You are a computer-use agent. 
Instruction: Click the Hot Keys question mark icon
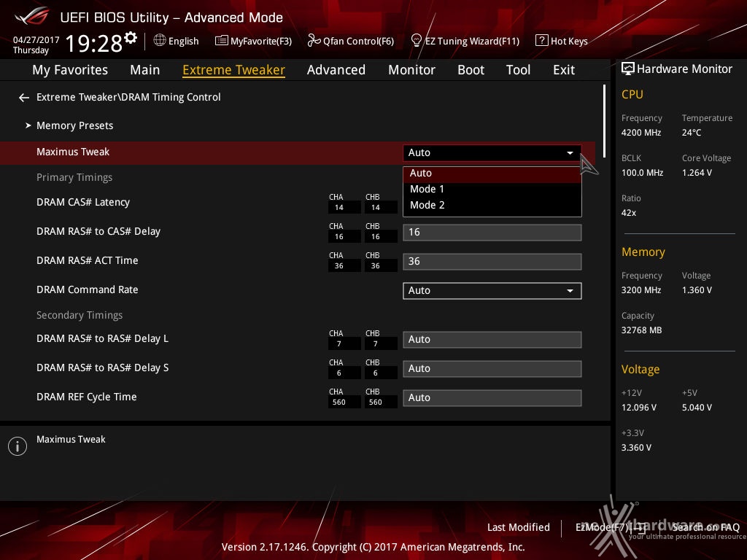(x=542, y=40)
